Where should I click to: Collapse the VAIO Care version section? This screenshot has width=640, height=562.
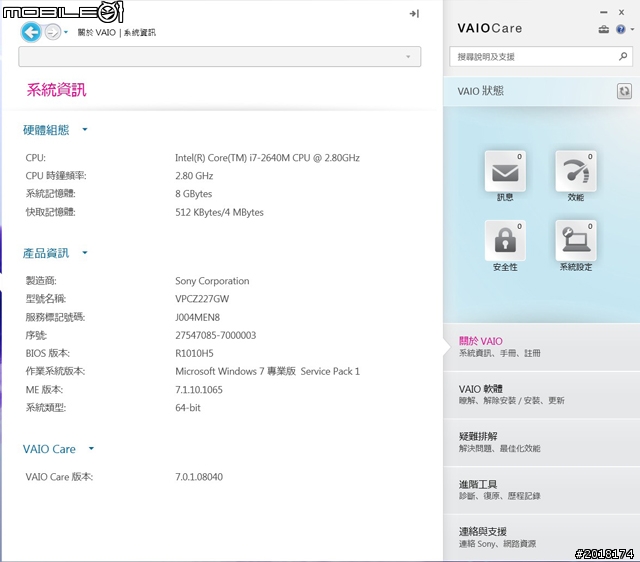click(91, 449)
